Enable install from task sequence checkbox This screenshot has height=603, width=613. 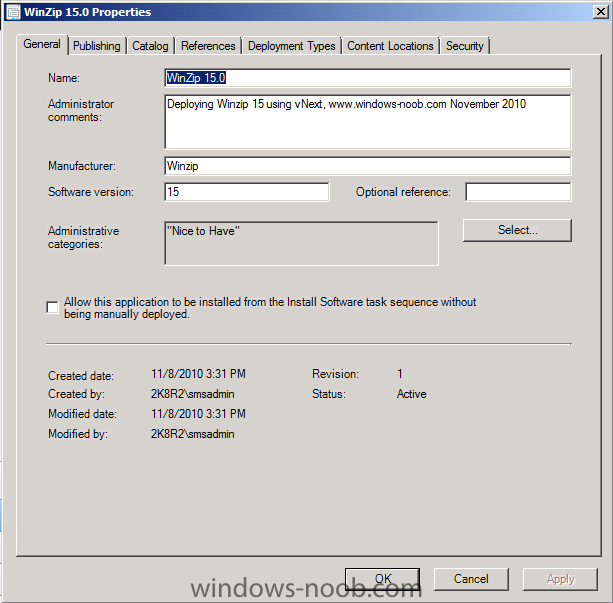[52, 307]
